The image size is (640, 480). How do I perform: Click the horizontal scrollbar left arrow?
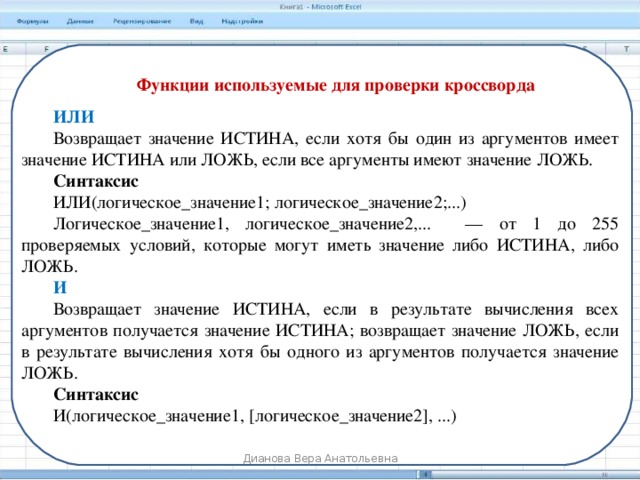point(425,475)
